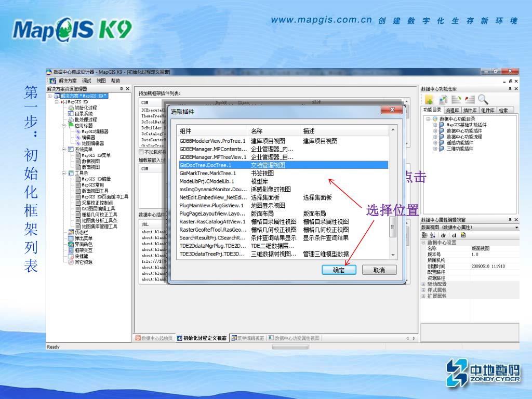The height and width of the screenshot is (399, 532).
Task: Toggle the 不加载… checkbox
Action: pos(141,152)
